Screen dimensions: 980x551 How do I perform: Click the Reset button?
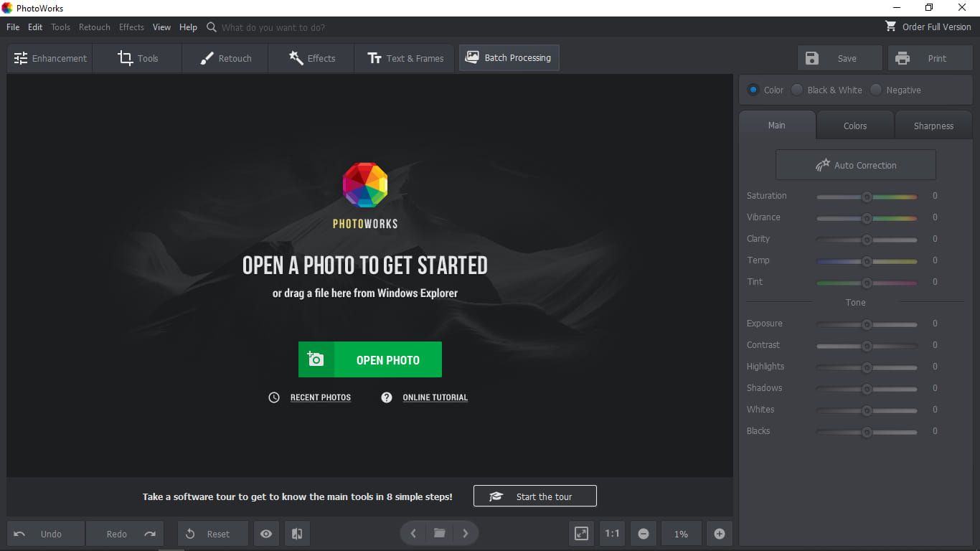pyautogui.click(x=213, y=534)
